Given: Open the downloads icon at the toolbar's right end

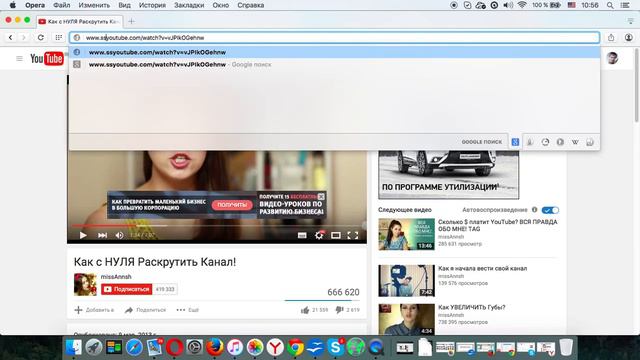Looking at the screenshot, I should (x=629, y=38).
